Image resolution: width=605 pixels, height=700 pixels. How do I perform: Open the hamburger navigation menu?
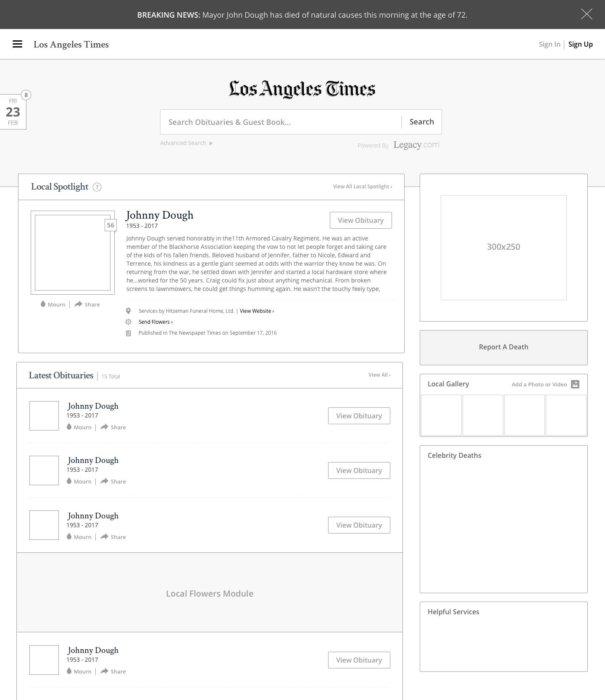[17, 44]
